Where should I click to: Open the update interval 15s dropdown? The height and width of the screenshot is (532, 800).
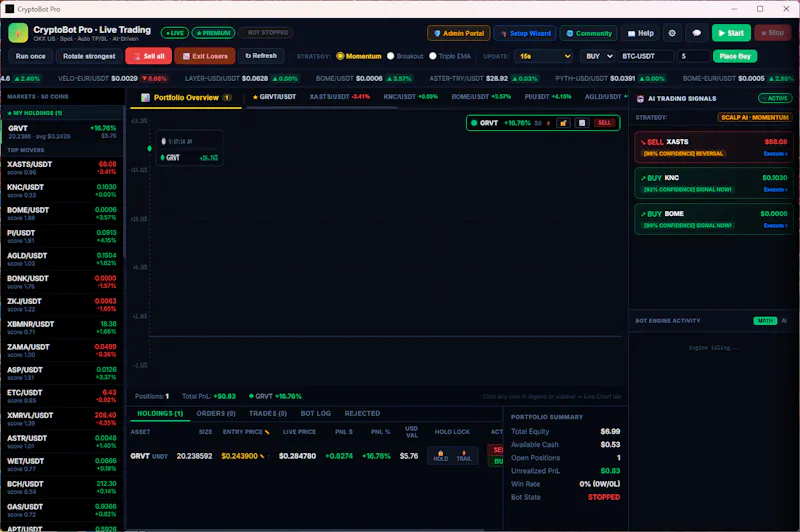coord(544,56)
